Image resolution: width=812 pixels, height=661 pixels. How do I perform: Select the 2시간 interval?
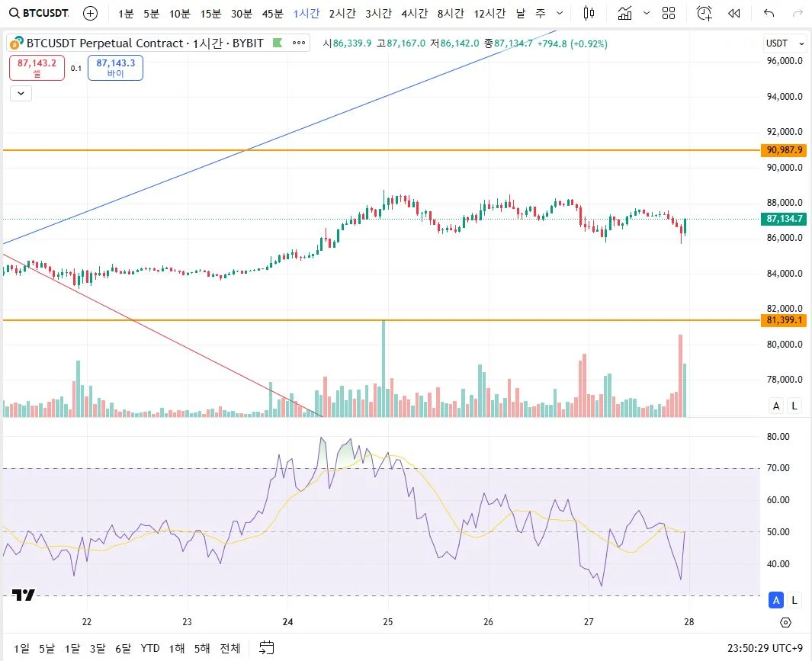tap(342, 14)
